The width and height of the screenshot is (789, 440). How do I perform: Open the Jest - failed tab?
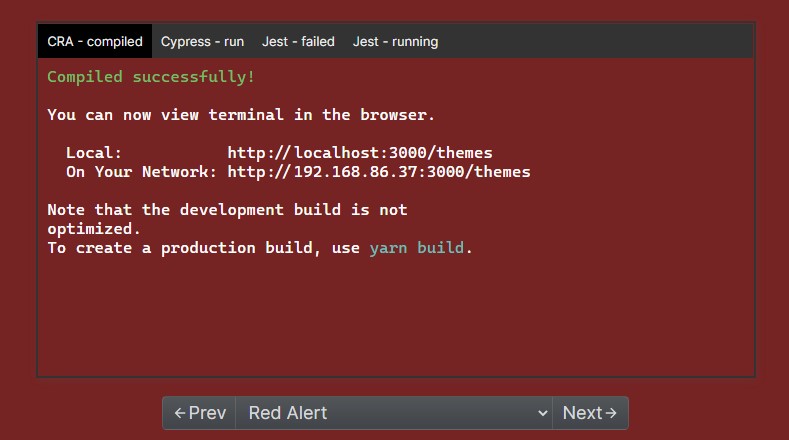click(x=298, y=41)
